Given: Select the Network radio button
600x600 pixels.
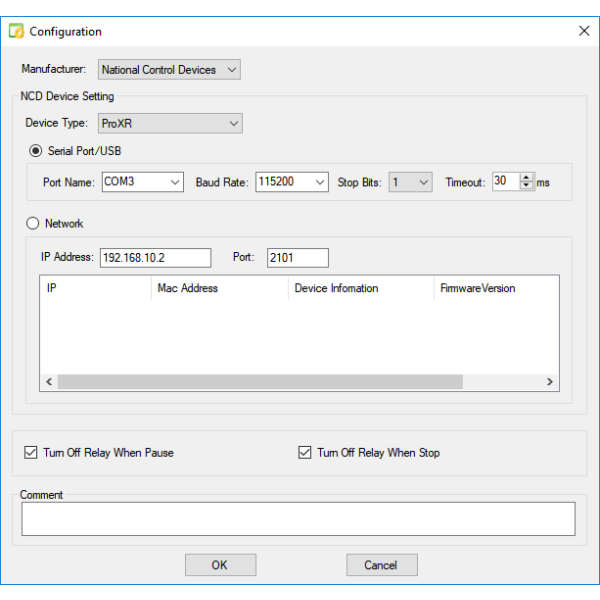Looking at the screenshot, I should point(33,223).
